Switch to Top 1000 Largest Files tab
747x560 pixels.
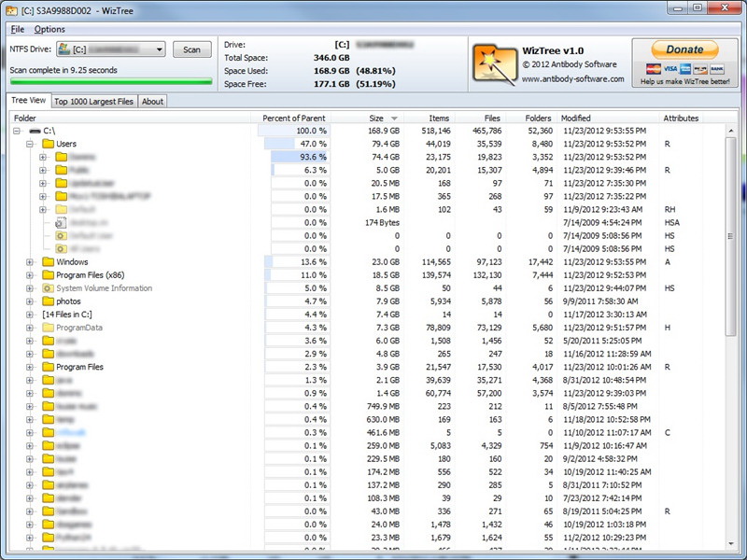click(94, 102)
